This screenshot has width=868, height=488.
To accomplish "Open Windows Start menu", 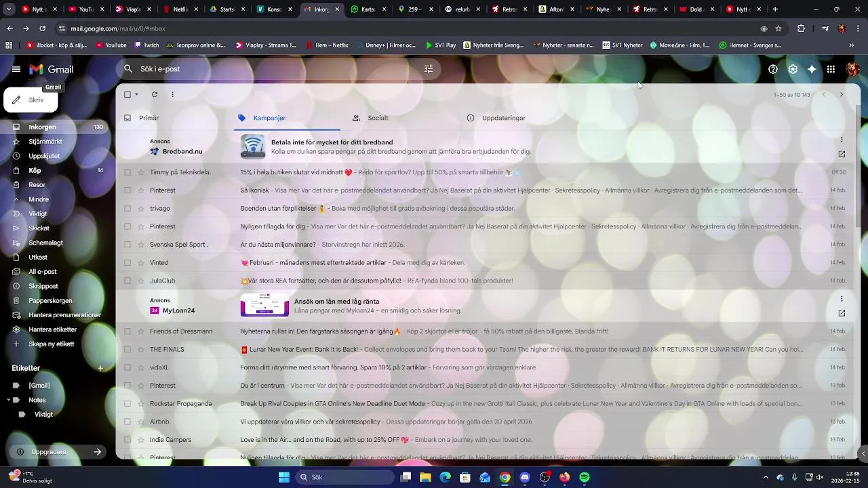I will click(283, 477).
